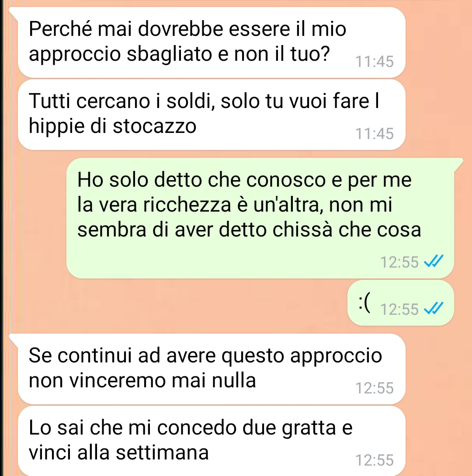Tap the 11:45 timestamp under 'hippie di stocazzo'
This screenshot has width=472, height=476.
[x=375, y=134]
